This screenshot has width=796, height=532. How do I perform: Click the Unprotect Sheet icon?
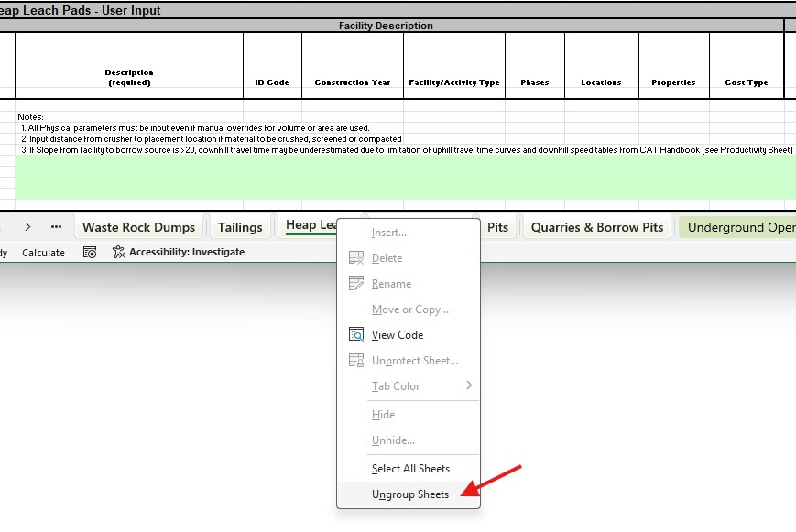click(x=356, y=361)
